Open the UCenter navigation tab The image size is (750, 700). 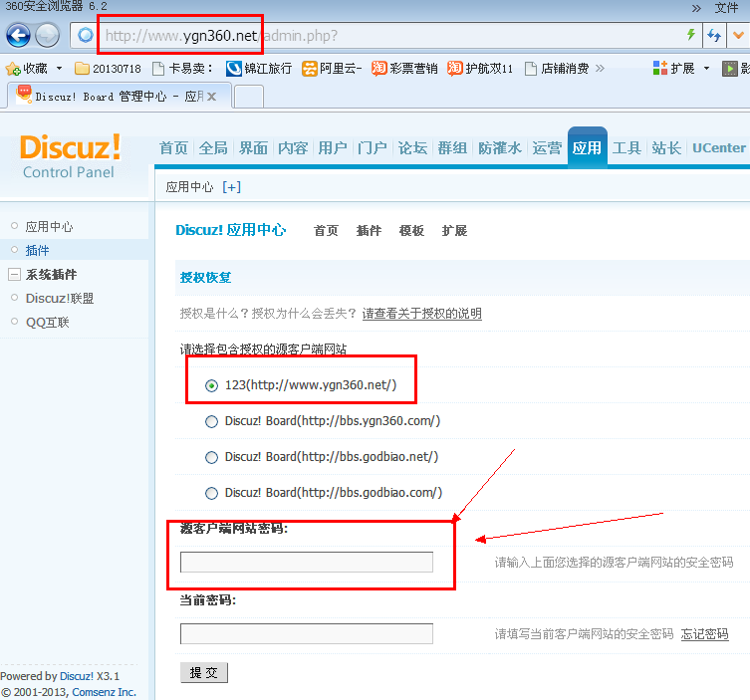[719, 148]
